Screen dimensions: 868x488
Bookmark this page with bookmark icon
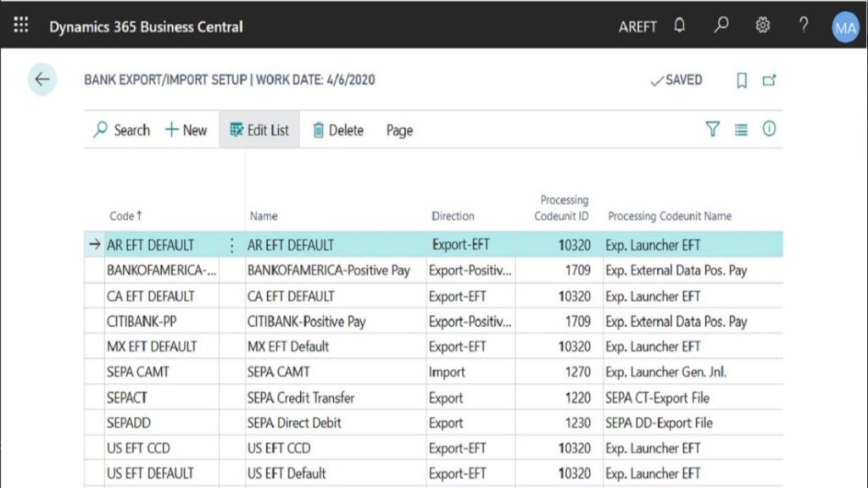point(742,80)
